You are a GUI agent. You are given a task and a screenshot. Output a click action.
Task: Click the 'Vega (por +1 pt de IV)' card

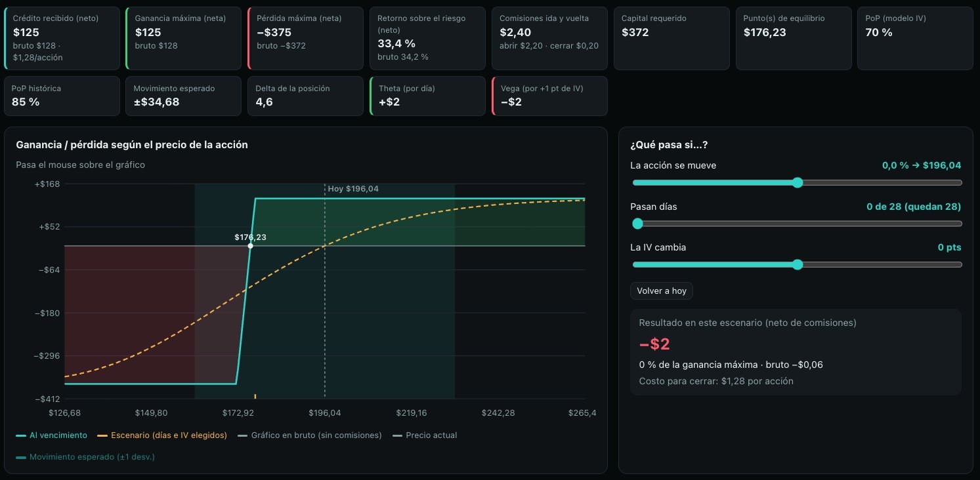click(550, 96)
